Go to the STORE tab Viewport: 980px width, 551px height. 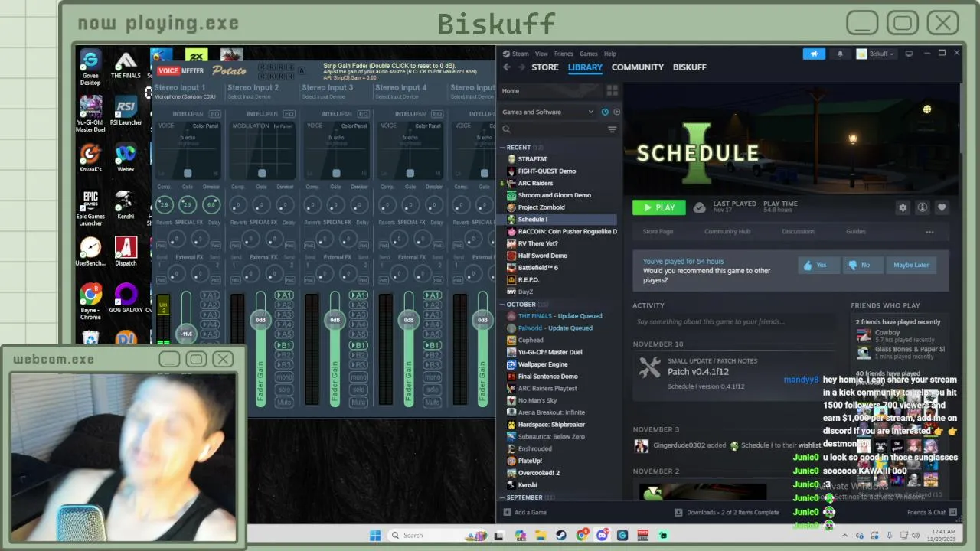tap(545, 67)
